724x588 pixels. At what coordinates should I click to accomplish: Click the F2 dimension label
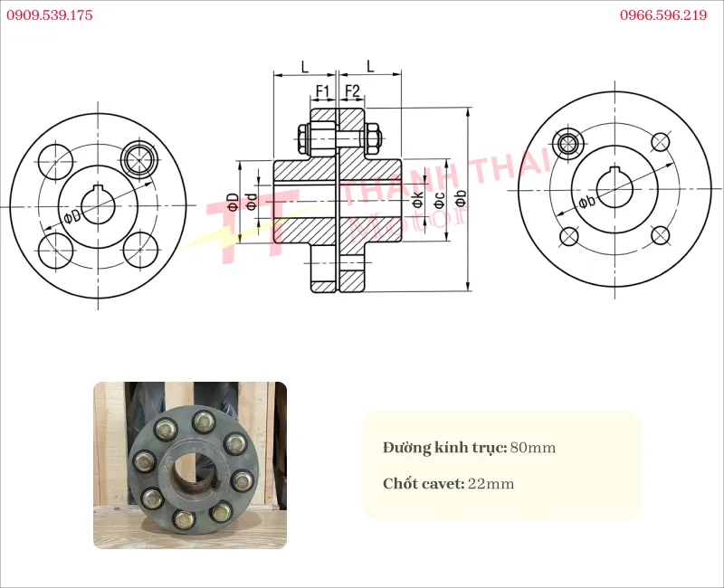point(352,91)
